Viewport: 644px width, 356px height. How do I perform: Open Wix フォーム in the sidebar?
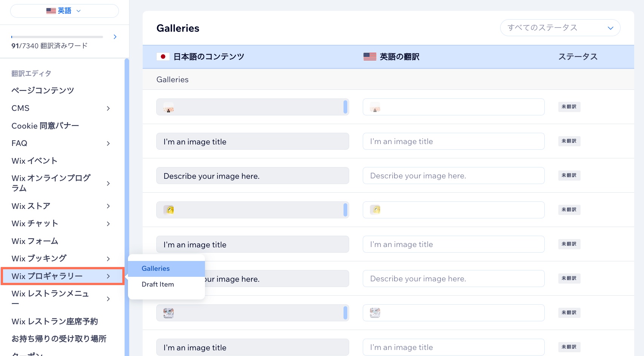(35, 241)
